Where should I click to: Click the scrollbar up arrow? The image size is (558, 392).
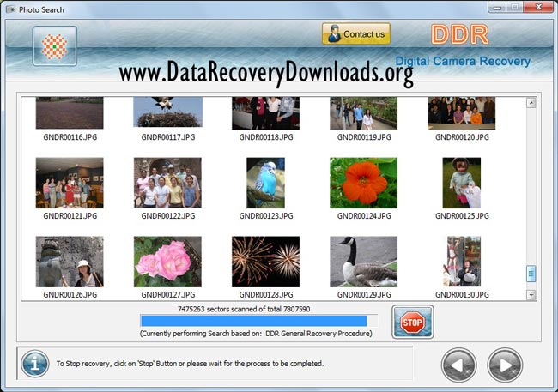tap(531, 103)
